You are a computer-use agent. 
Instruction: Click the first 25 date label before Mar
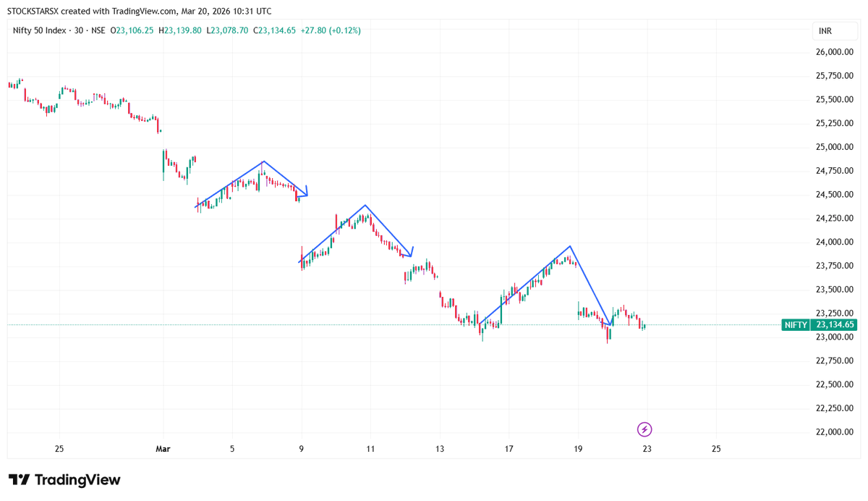[59, 449]
